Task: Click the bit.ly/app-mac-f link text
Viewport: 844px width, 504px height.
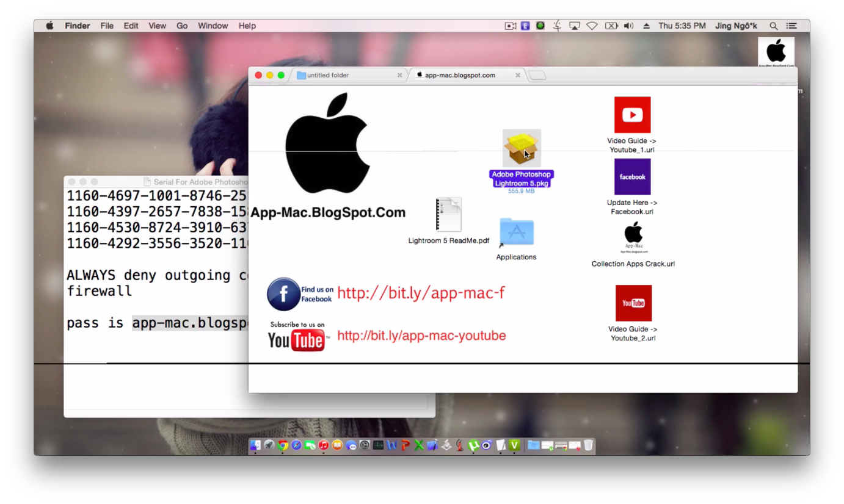Action: 421,293
